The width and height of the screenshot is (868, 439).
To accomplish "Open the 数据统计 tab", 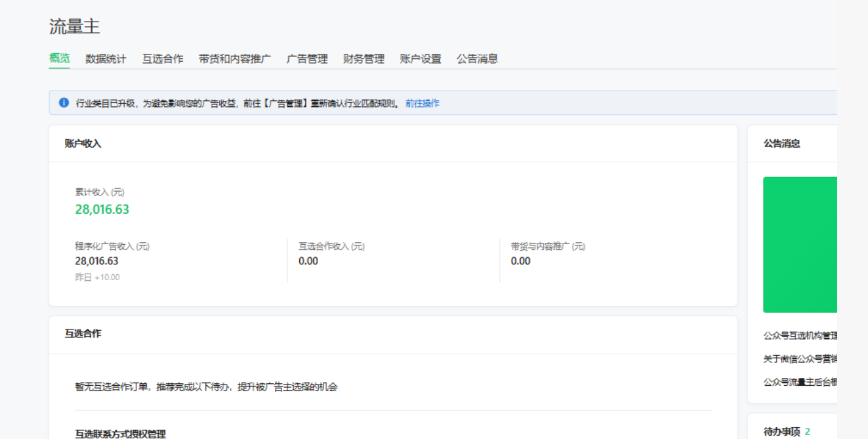I will coord(106,58).
